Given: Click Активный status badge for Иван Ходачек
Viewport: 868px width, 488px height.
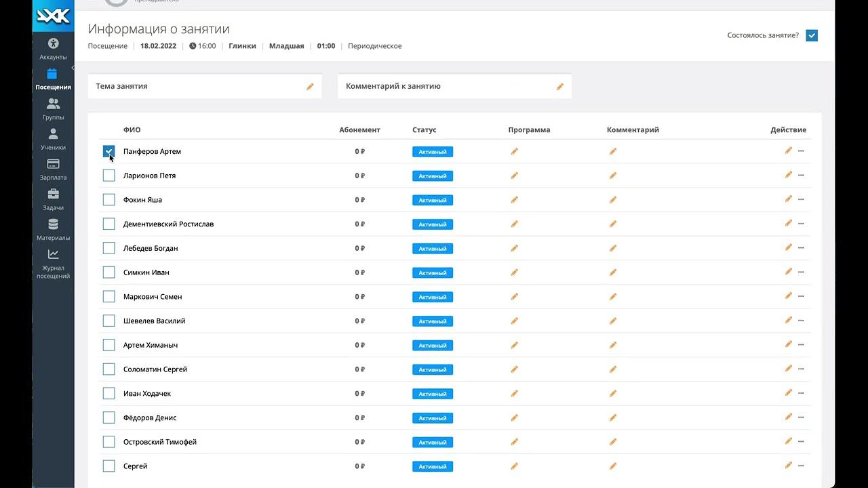Looking at the screenshot, I should point(432,394).
